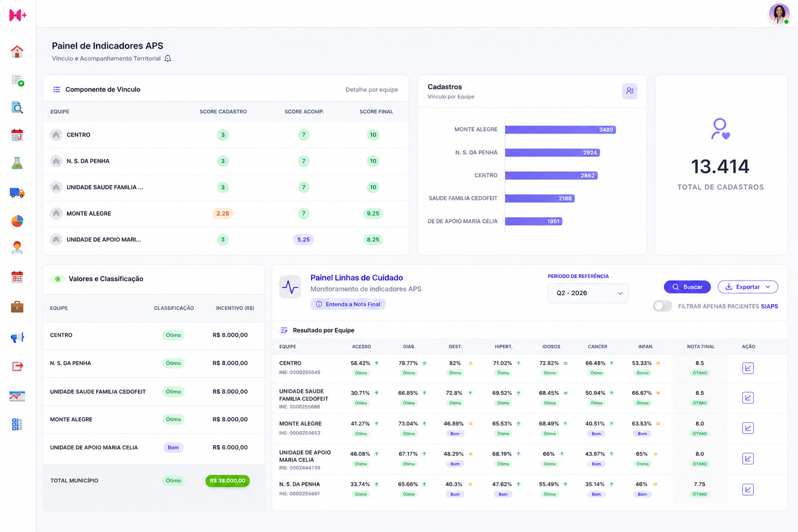Click the briefcase sidebar icon
798x532 pixels.
tap(17, 307)
